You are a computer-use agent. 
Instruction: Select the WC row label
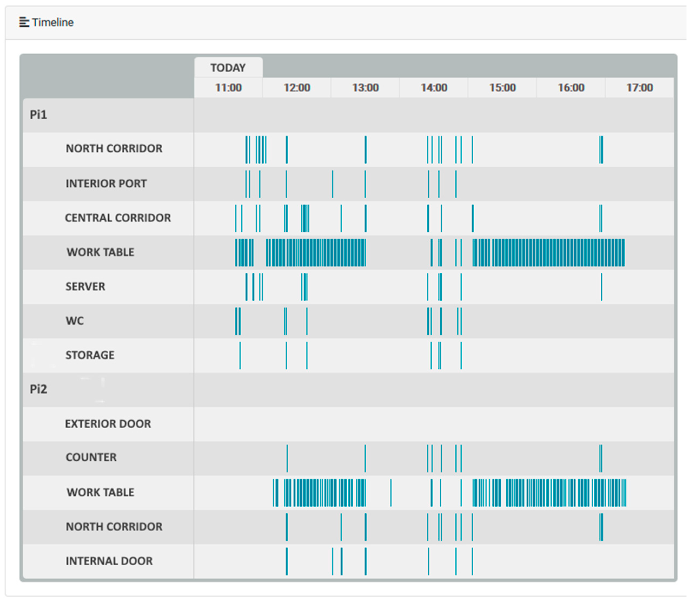point(75,321)
